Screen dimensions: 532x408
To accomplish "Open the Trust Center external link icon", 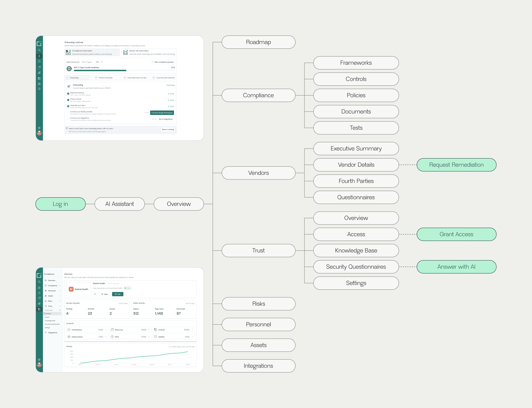I will point(60,310).
